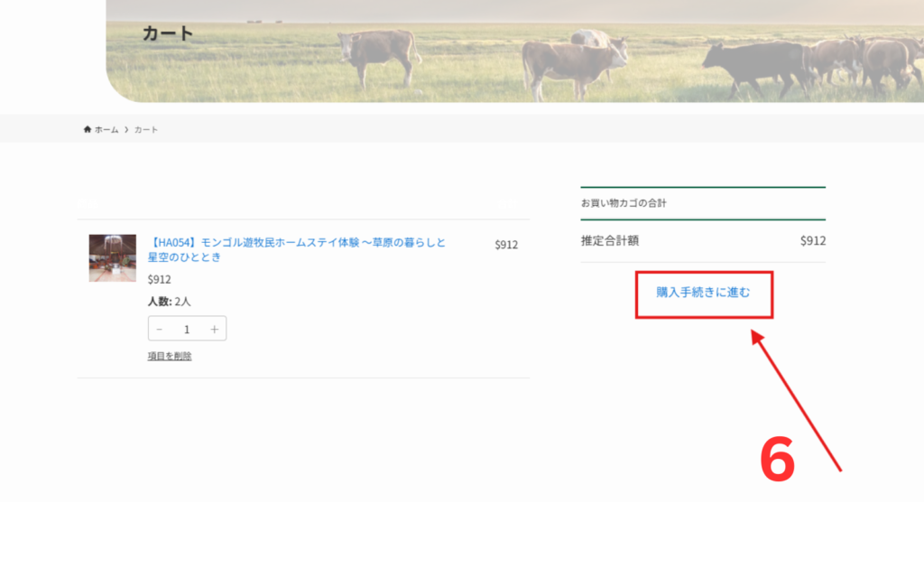Viewport: 924px width, 578px height.
Task: Click the home icon in the breadcrumb
Action: pyautogui.click(x=88, y=130)
